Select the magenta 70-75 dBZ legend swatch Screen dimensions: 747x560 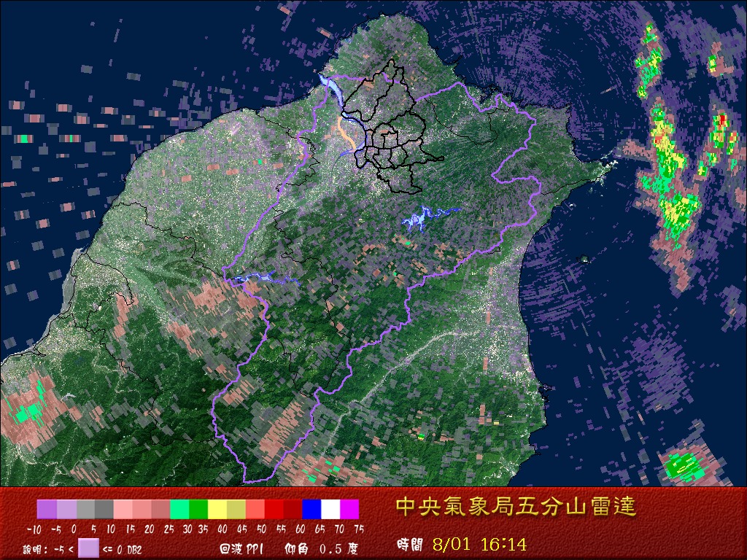pos(349,509)
